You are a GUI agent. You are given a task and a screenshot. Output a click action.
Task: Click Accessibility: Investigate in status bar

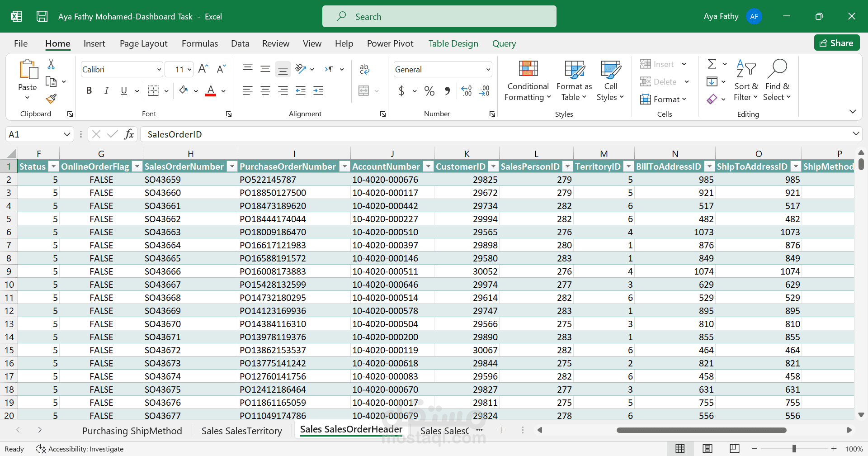80,449
